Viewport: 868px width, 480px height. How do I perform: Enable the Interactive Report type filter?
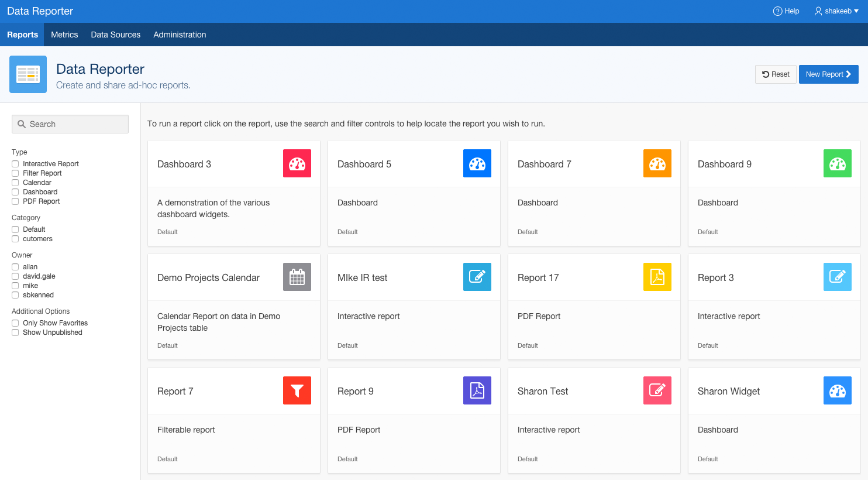pyautogui.click(x=16, y=164)
